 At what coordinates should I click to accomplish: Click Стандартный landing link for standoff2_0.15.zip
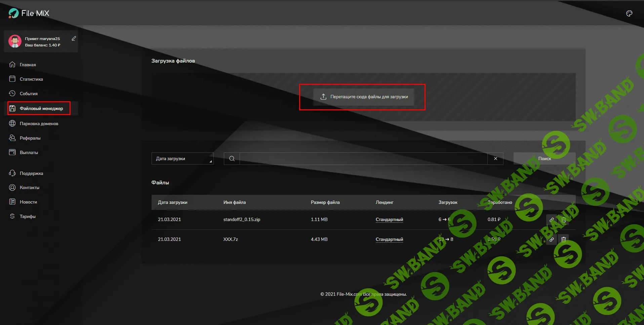coord(389,220)
